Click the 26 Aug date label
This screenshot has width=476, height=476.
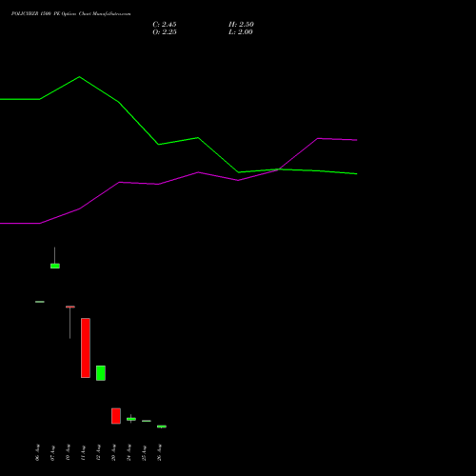(x=159, y=452)
